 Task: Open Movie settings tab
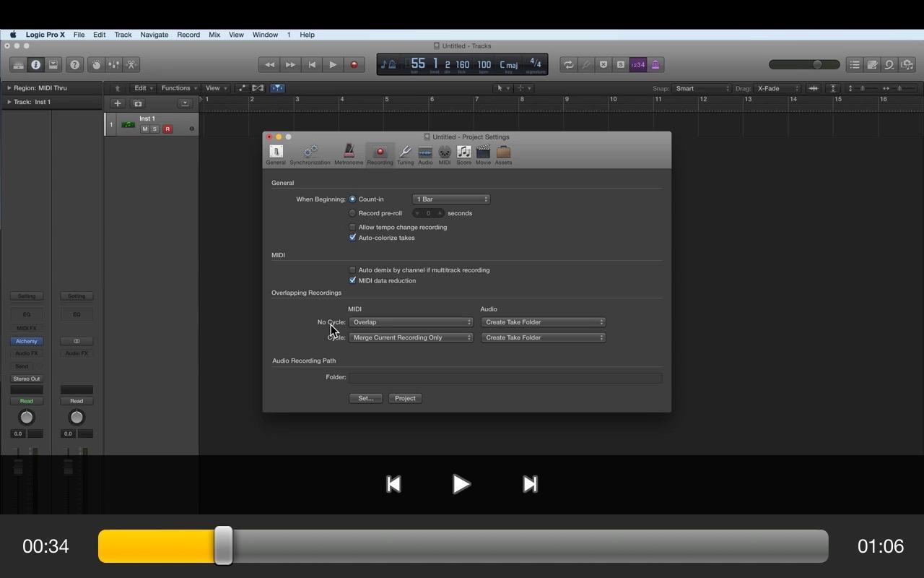click(x=483, y=155)
